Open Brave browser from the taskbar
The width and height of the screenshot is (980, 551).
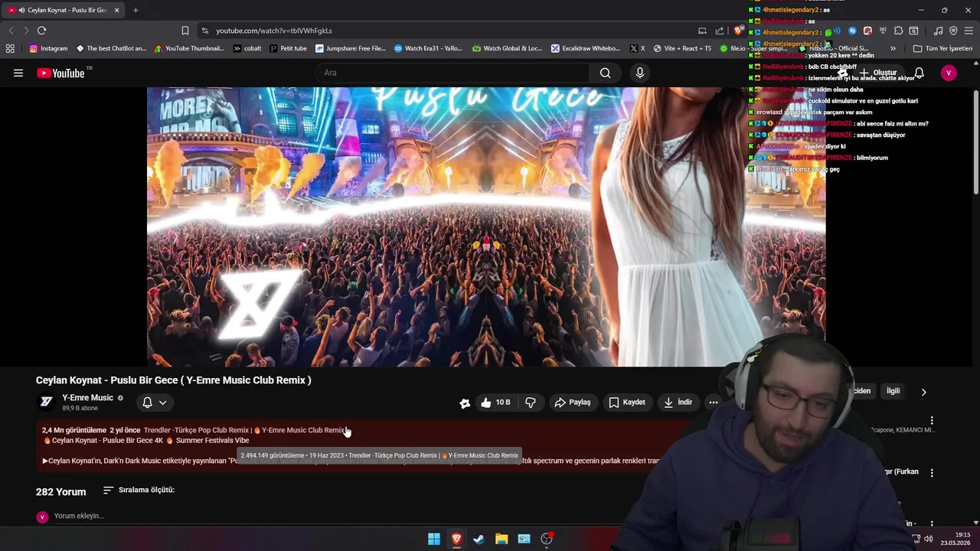click(x=456, y=539)
